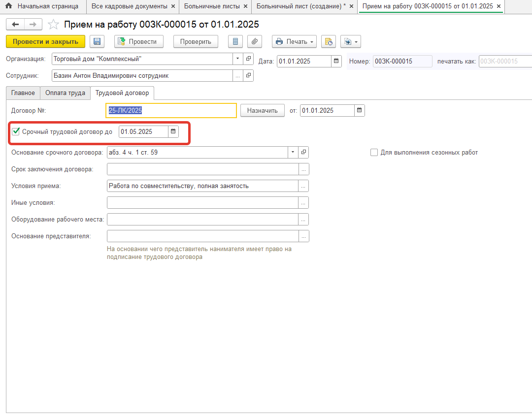Click the Проверить button
The image size is (532, 415).
[x=196, y=42]
